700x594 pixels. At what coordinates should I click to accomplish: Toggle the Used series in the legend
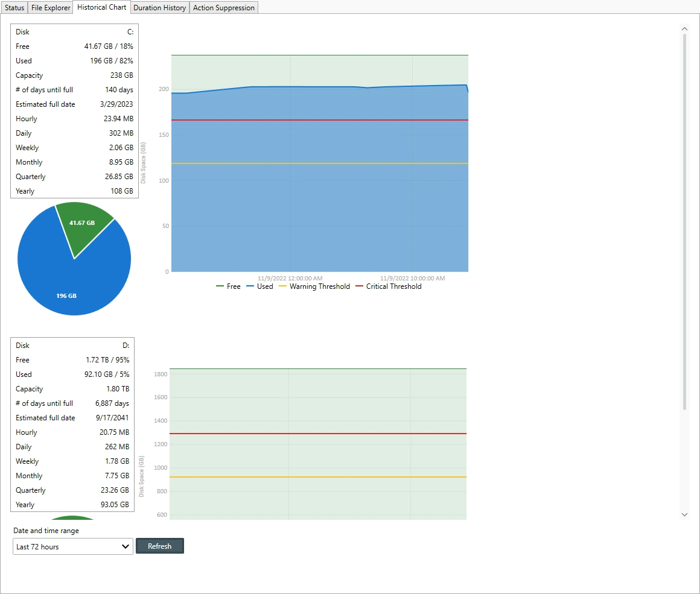(x=259, y=286)
